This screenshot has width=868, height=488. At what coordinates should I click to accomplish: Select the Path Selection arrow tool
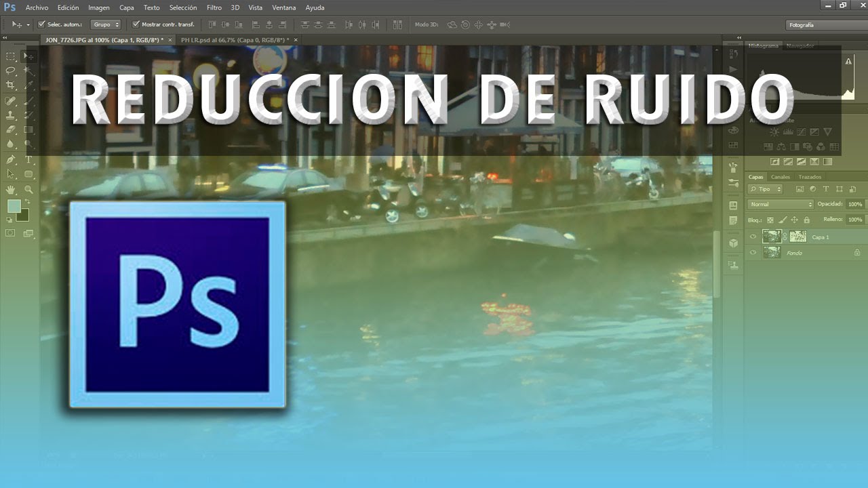pos(11,174)
